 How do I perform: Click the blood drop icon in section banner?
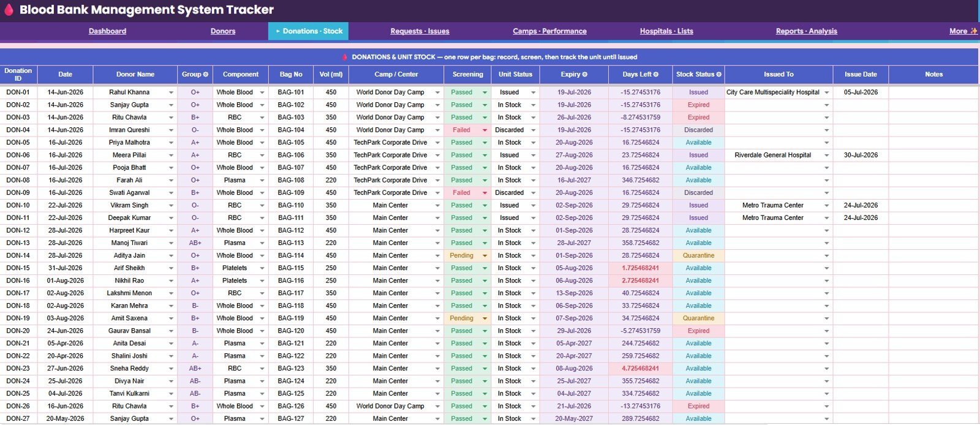point(345,57)
